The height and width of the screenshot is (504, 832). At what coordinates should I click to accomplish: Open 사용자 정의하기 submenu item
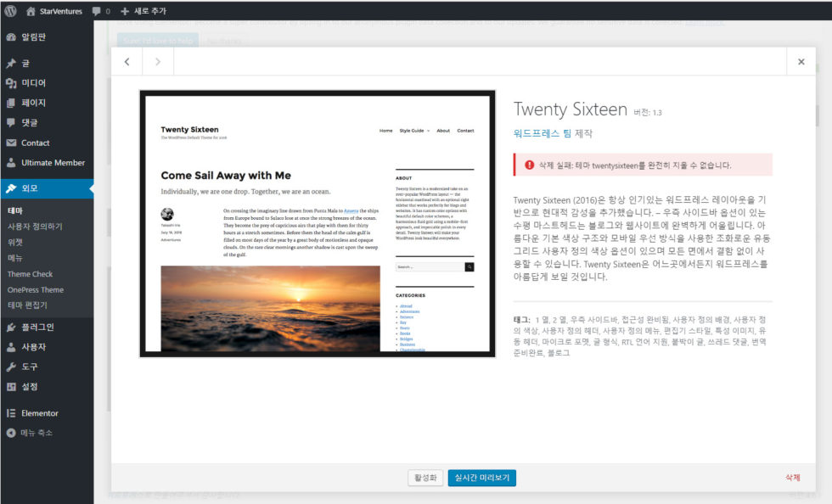click(x=35, y=227)
